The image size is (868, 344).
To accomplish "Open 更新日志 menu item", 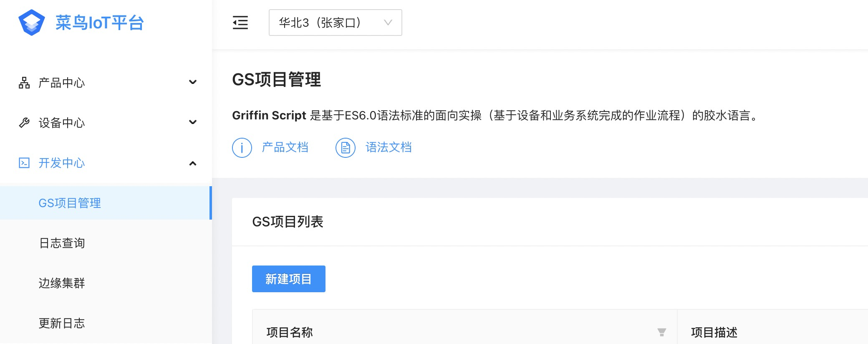I will (x=106, y=323).
